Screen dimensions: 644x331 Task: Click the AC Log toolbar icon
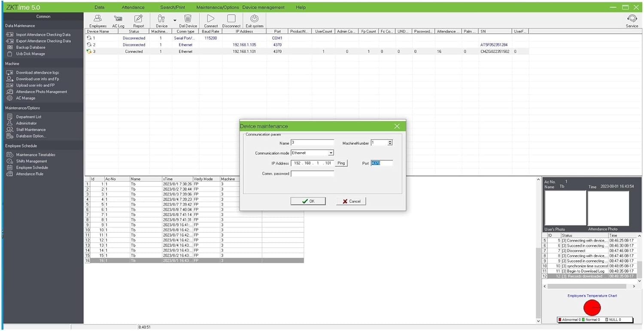118,19
